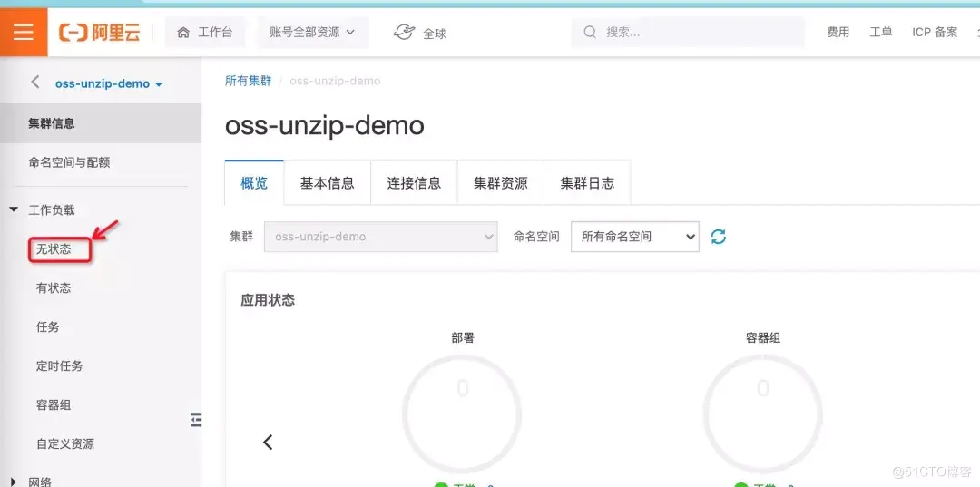
Task: Switch to the 集群日志 tab
Action: [x=587, y=183]
